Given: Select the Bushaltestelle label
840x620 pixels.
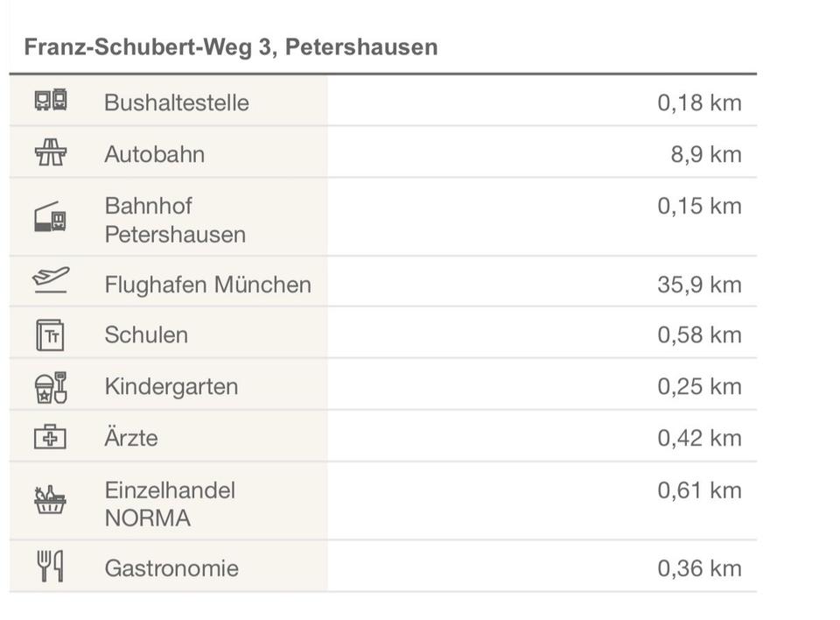Looking at the screenshot, I should (176, 102).
